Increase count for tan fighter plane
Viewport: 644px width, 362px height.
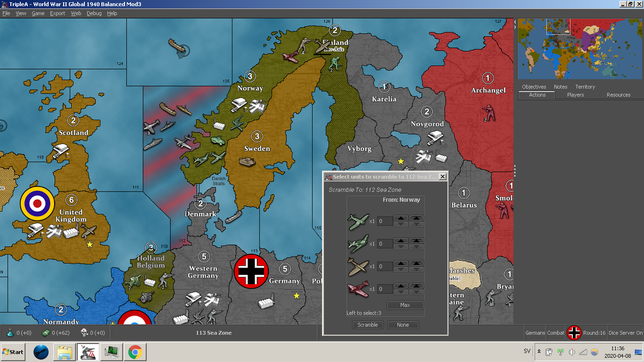[x=401, y=263]
